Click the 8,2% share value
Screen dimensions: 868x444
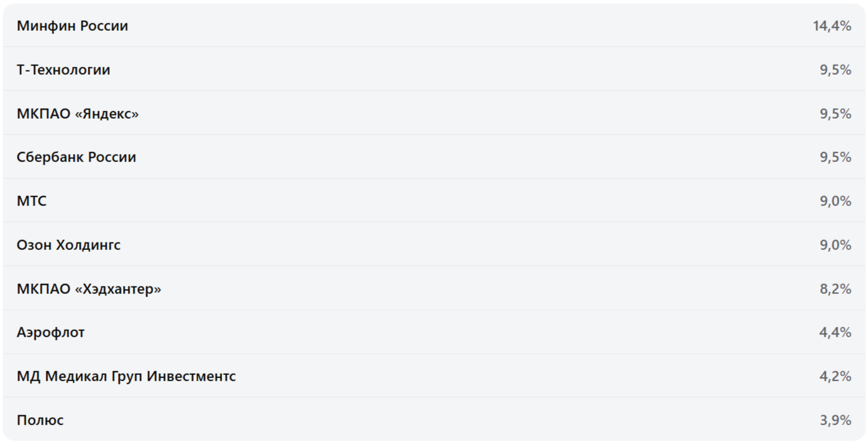click(x=835, y=289)
